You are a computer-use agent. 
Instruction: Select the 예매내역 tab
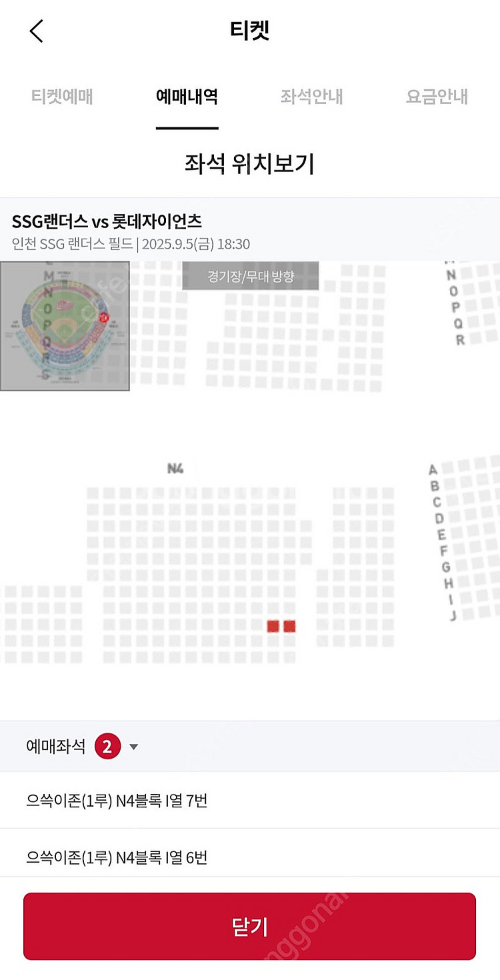[187, 97]
